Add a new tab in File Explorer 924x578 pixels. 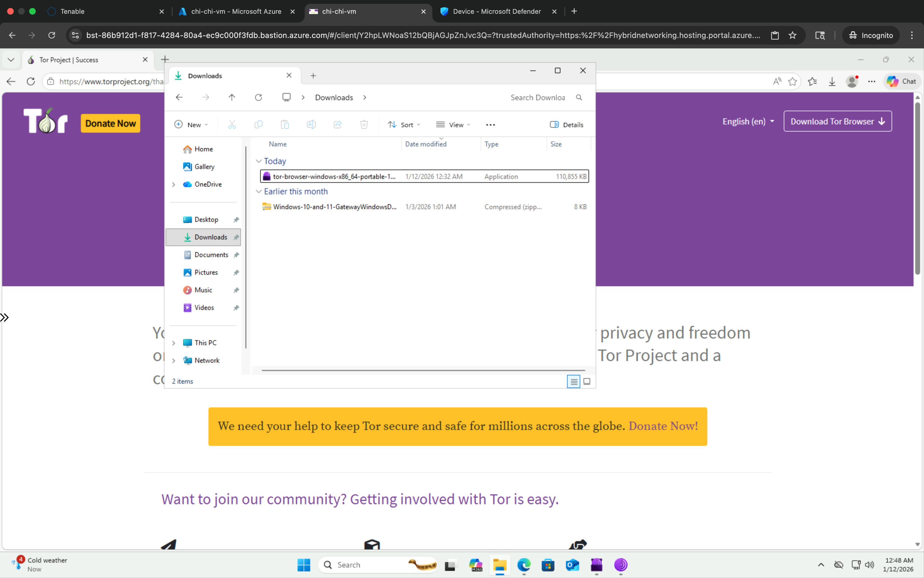point(313,76)
